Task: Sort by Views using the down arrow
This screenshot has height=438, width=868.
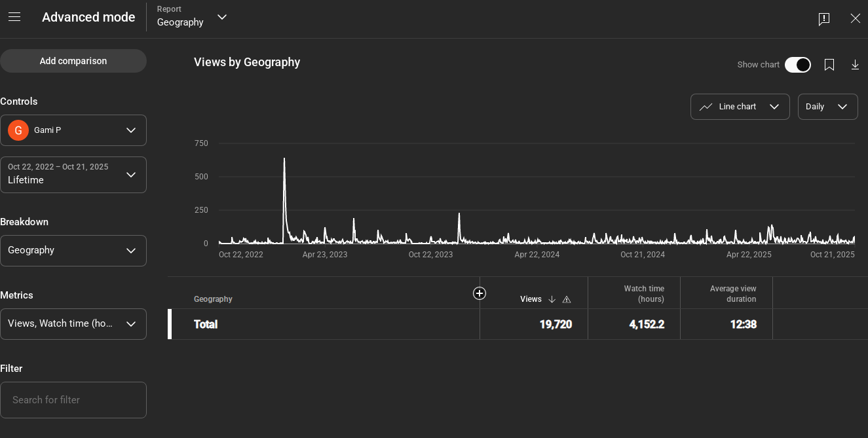Action: tap(552, 299)
